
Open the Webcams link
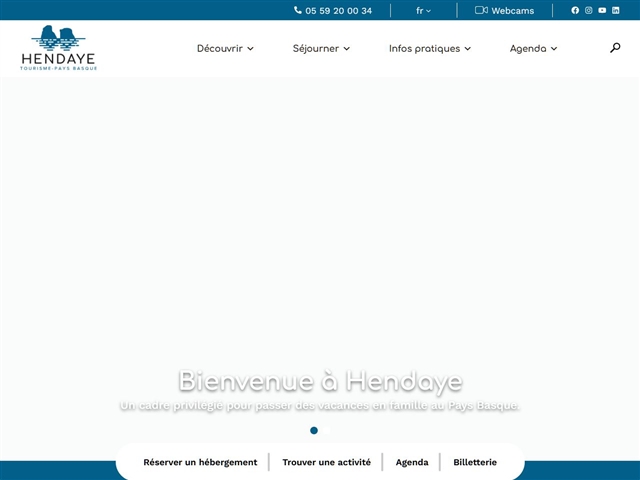tap(504, 11)
